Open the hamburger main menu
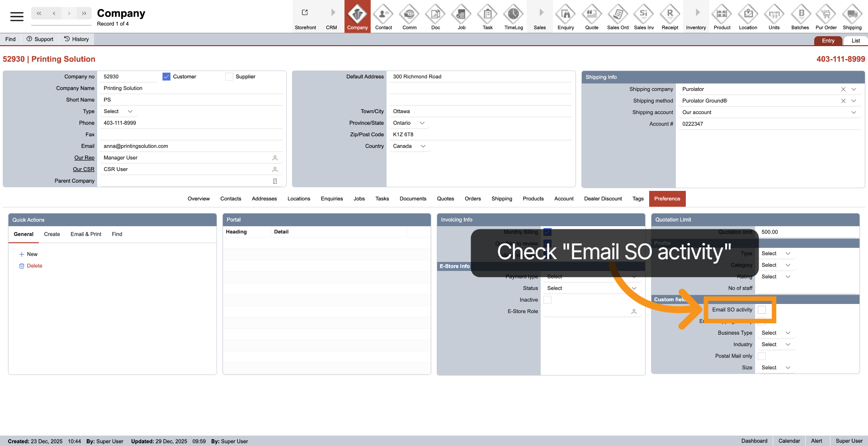This screenshot has height=446, width=868. (17, 17)
